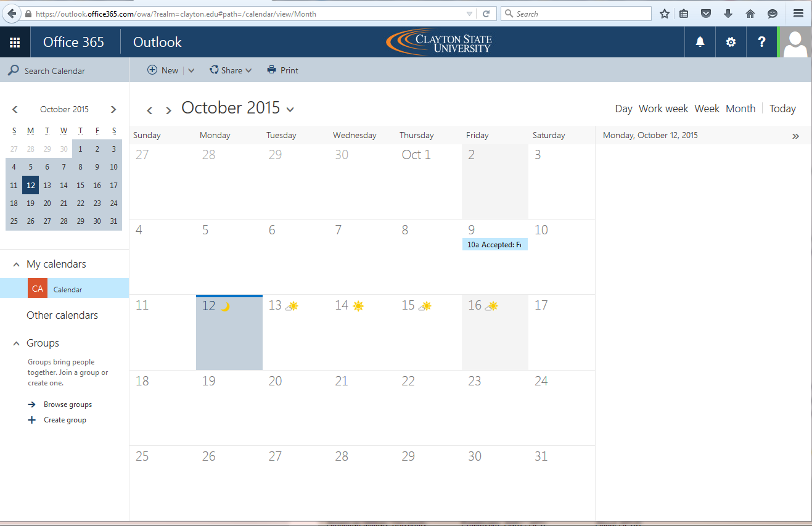Go to next month in the mini calendar

coord(113,109)
